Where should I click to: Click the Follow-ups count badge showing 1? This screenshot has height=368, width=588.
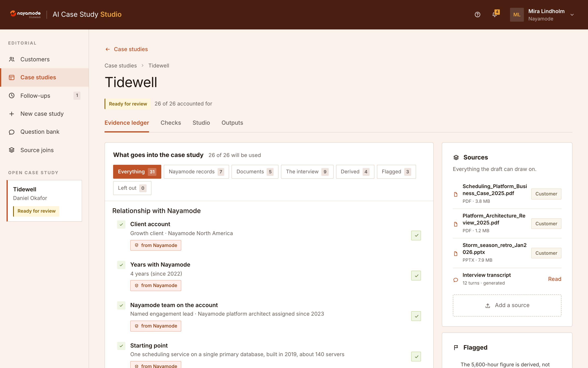point(77,96)
